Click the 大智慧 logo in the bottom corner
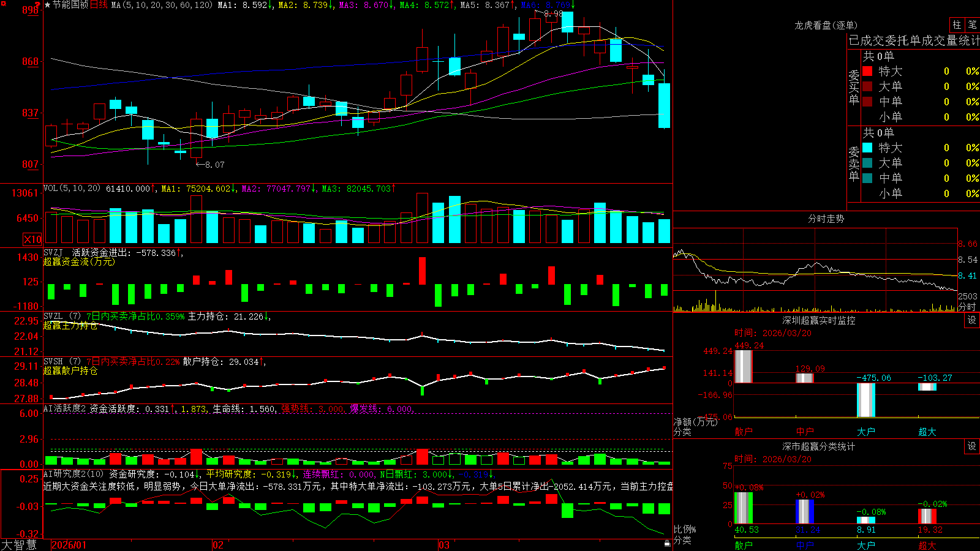 pos(19,545)
